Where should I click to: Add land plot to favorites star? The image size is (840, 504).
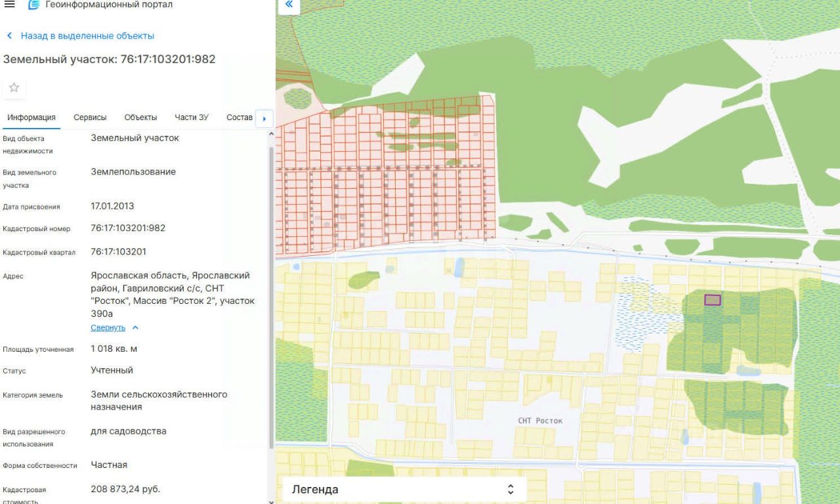pyautogui.click(x=14, y=87)
